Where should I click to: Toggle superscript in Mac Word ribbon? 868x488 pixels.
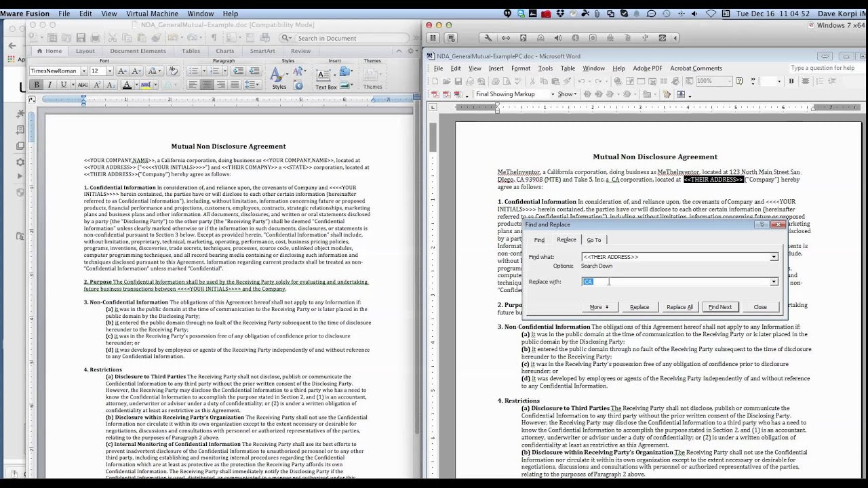(x=97, y=85)
